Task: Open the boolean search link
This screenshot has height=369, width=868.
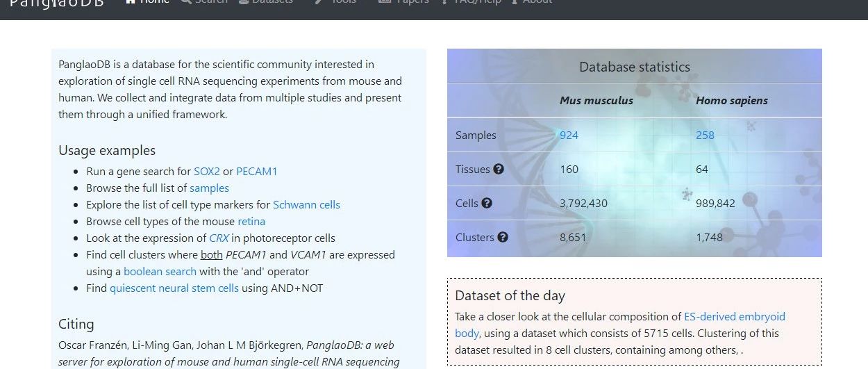Action: tap(160, 272)
